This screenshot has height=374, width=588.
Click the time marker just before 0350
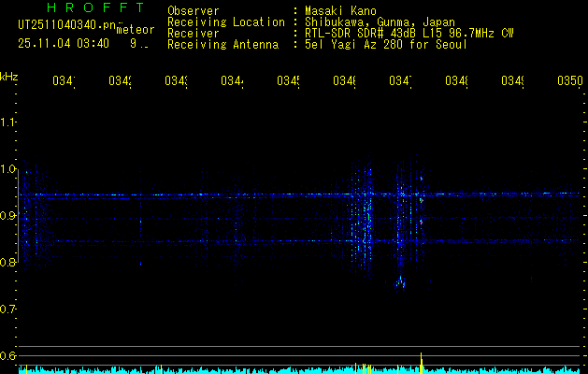click(512, 80)
